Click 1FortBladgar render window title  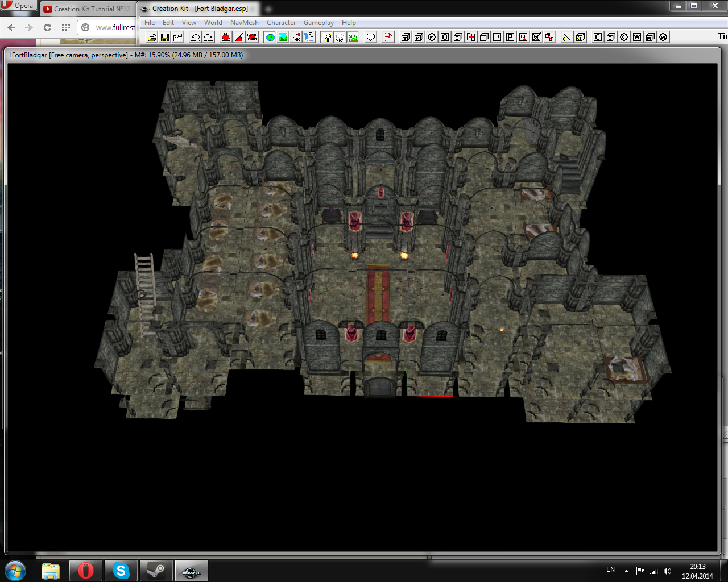[x=125, y=55]
